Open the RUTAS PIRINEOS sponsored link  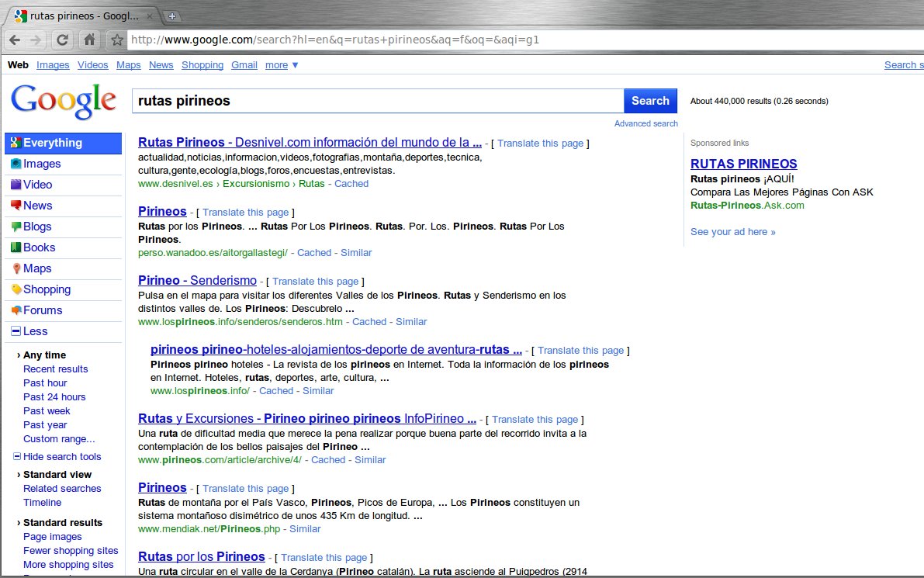coord(744,164)
